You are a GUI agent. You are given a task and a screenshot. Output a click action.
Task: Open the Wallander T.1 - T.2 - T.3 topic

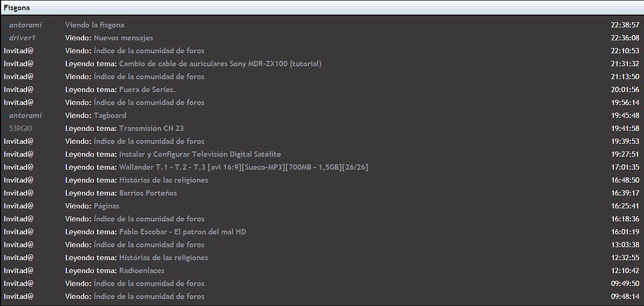tap(244, 167)
